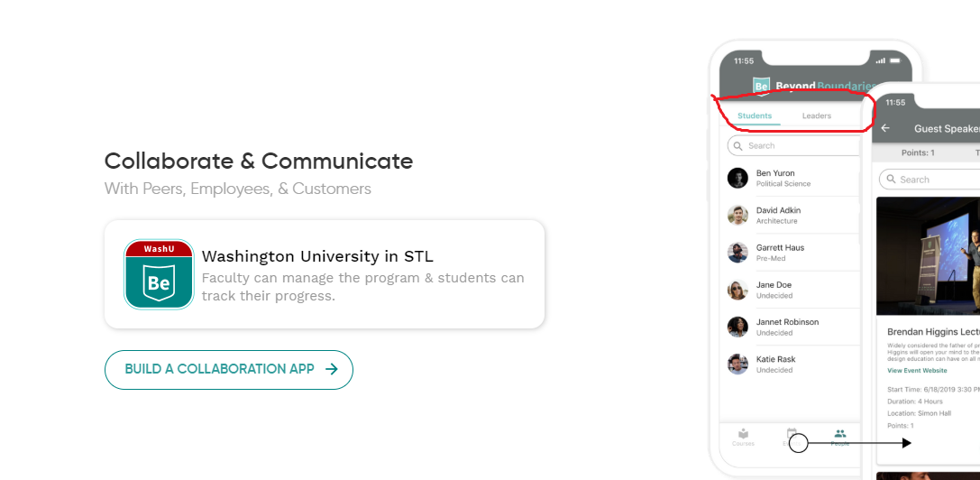Click Ben Yuron's profile avatar
The width and height of the screenshot is (980, 480).
[x=738, y=178]
